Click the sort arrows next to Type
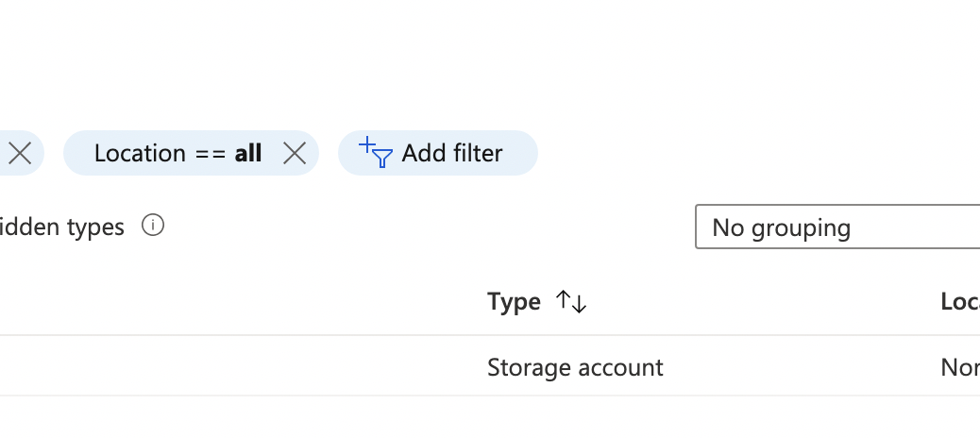The image size is (980, 438). 571,302
